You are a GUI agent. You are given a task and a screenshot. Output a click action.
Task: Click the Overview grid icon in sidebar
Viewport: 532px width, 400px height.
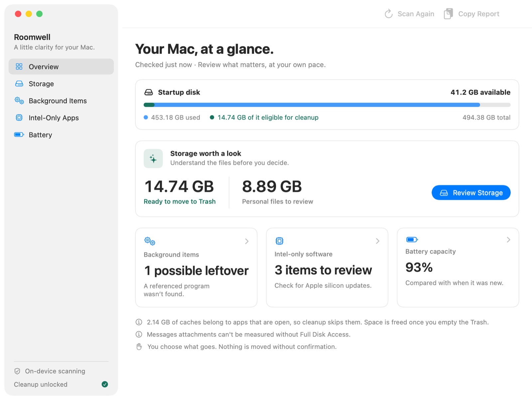(x=19, y=67)
